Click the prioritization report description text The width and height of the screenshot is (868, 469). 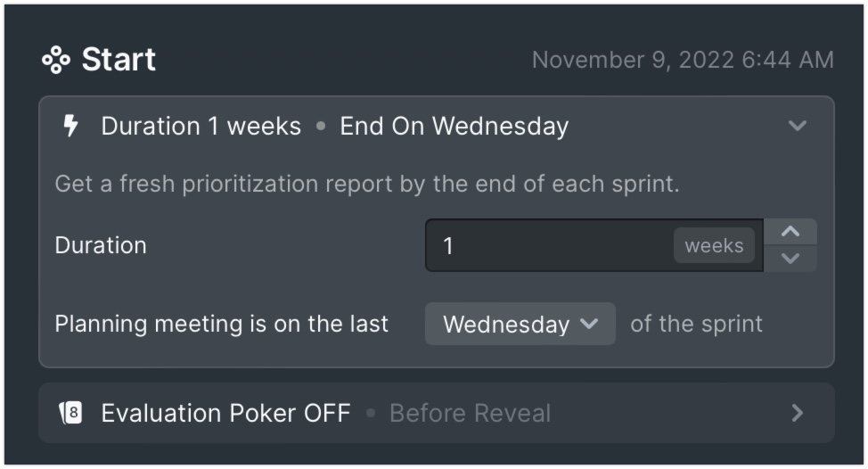(367, 184)
